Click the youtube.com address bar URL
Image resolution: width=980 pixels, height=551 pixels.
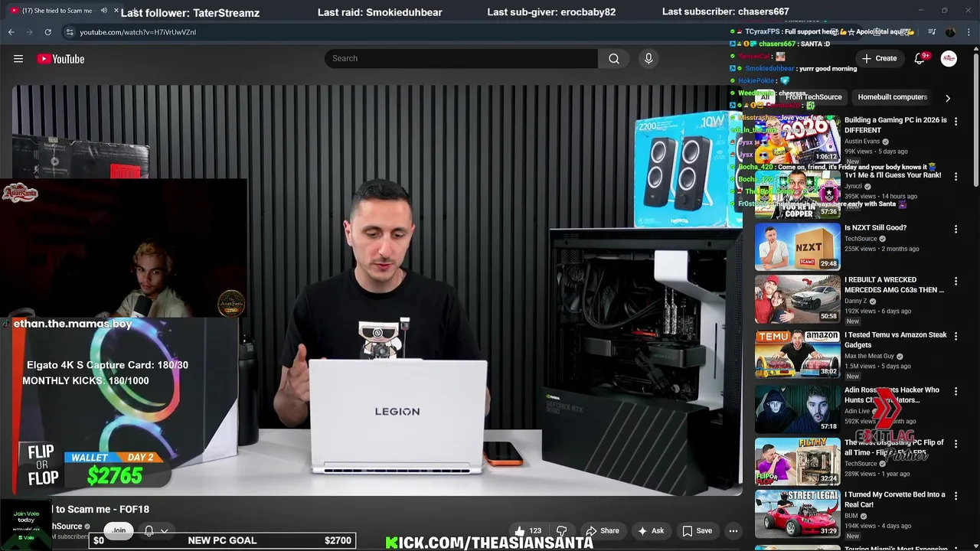(138, 32)
